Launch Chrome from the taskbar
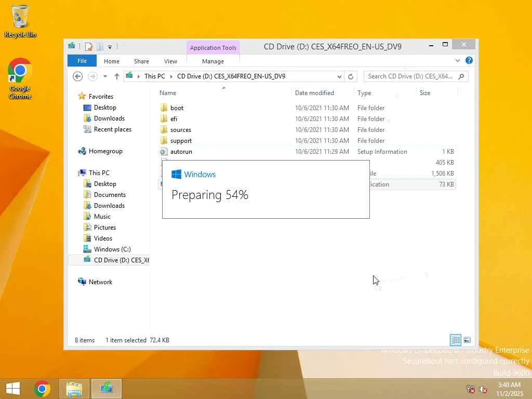This screenshot has width=532, height=399. [x=42, y=389]
